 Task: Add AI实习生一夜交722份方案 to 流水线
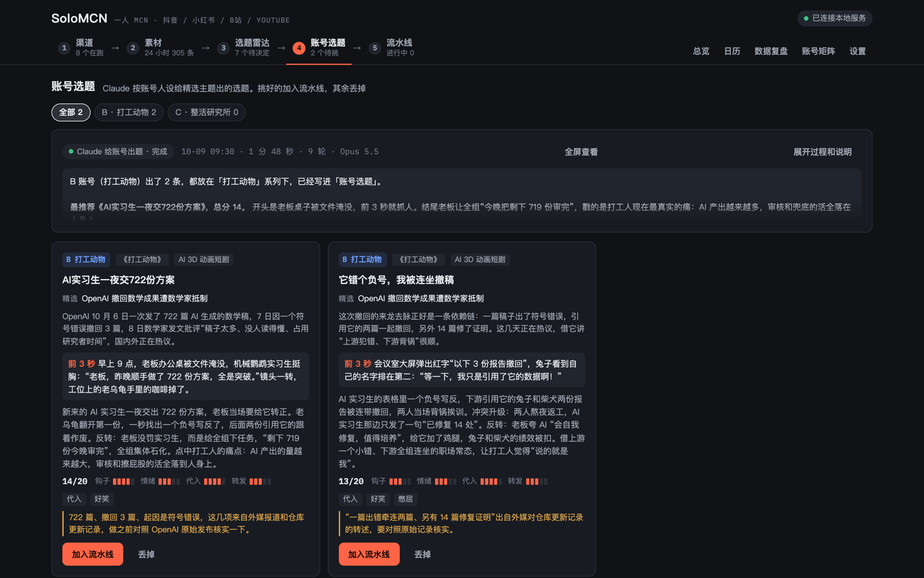[93, 554]
